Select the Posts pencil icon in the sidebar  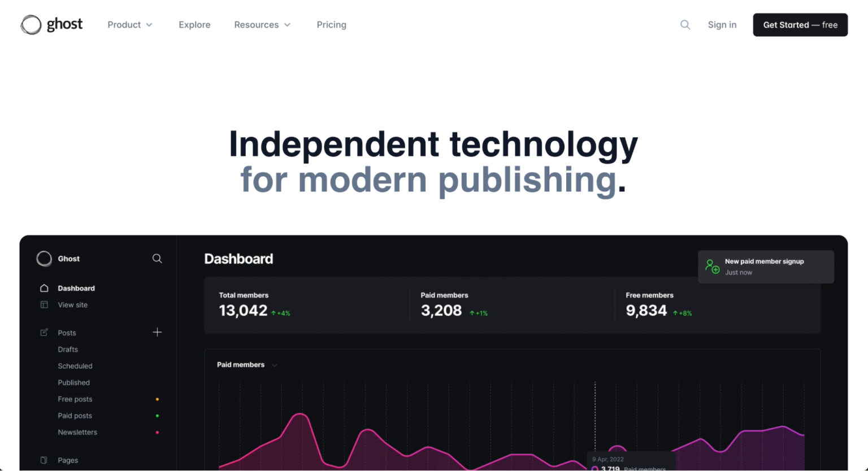[x=44, y=333]
